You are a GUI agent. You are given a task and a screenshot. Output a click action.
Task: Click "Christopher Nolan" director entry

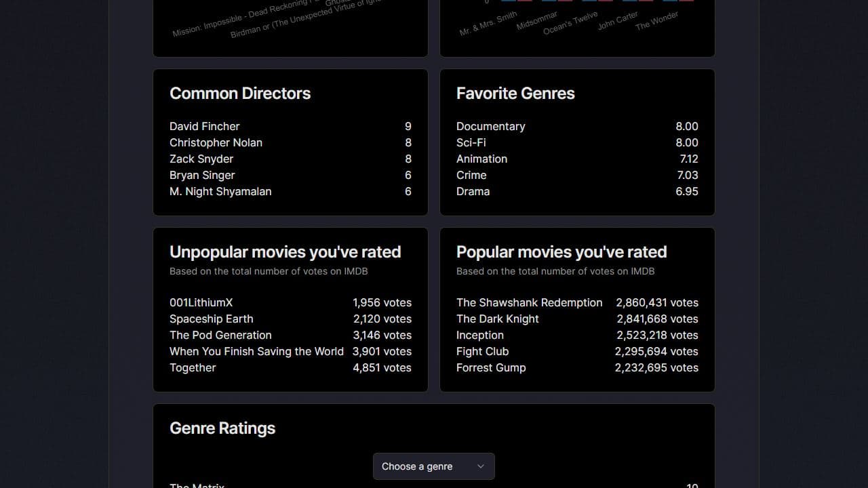pos(216,142)
